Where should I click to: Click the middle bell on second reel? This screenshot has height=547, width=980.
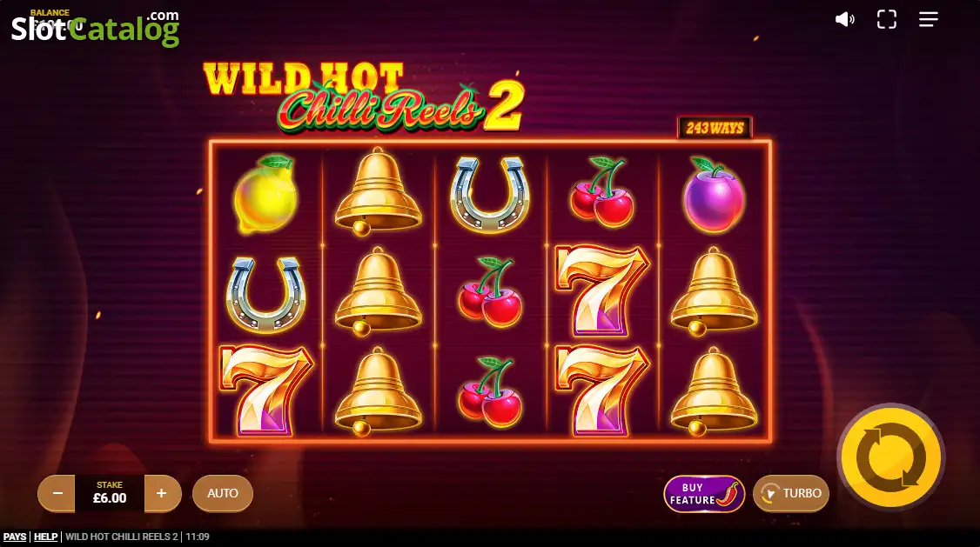(378, 291)
